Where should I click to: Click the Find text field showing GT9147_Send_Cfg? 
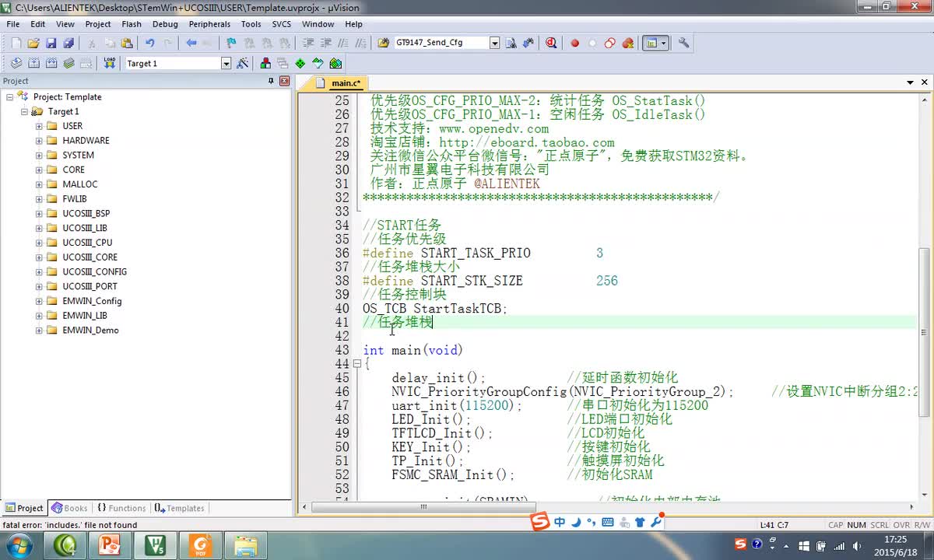[441, 44]
